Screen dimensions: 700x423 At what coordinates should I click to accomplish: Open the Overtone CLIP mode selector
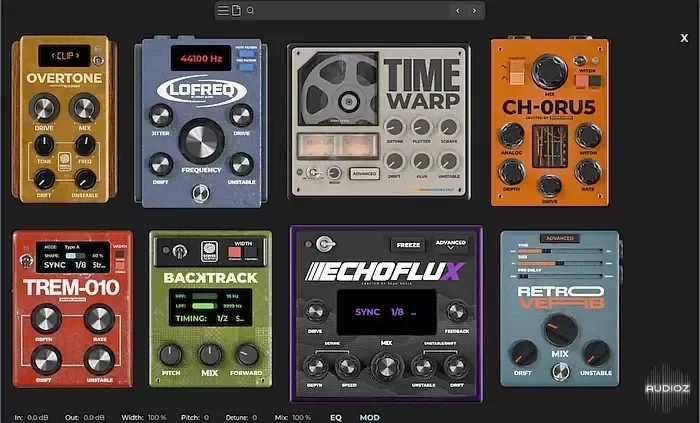point(64,56)
